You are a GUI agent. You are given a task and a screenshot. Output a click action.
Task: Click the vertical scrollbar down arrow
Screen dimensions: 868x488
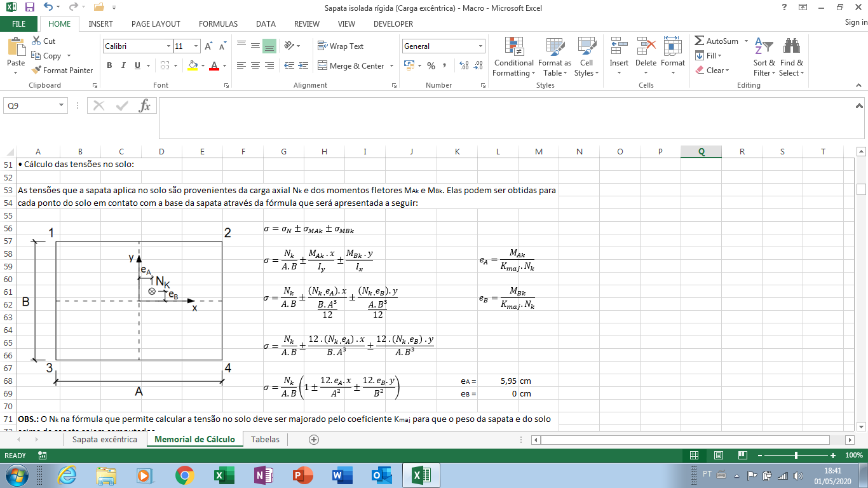tap(862, 426)
